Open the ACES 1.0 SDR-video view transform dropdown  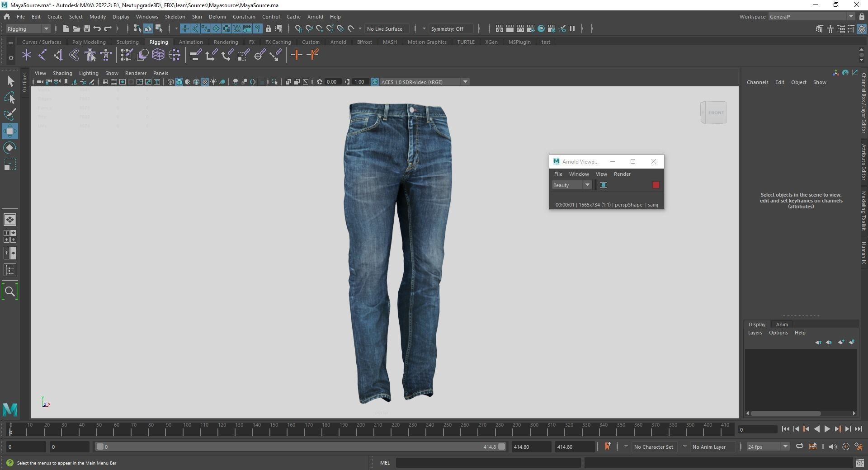pos(425,82)
